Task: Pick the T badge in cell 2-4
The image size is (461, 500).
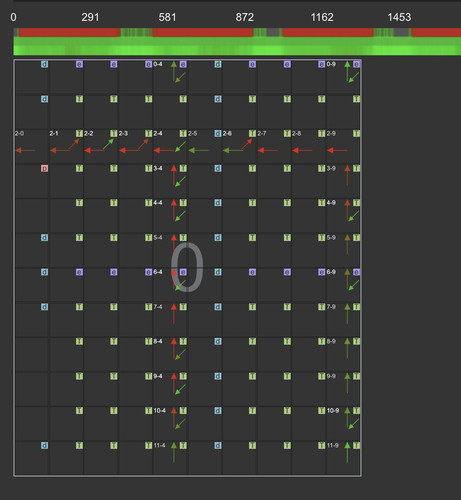Action: tap(183, 133)
